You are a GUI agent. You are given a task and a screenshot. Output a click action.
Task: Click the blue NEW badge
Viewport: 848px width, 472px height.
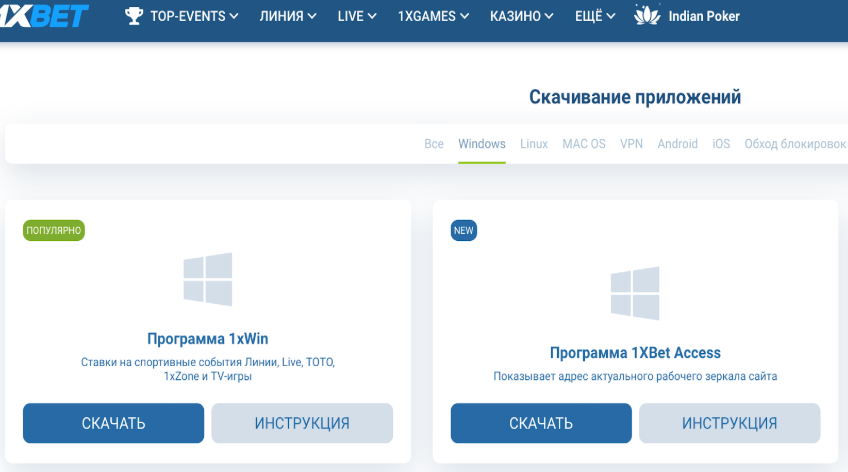click(463, 230)
